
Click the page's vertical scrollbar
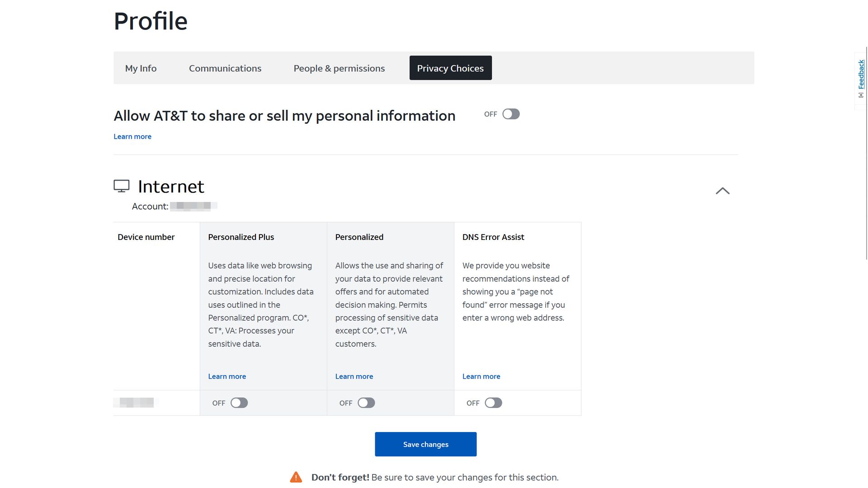click(x=866, y=154)
